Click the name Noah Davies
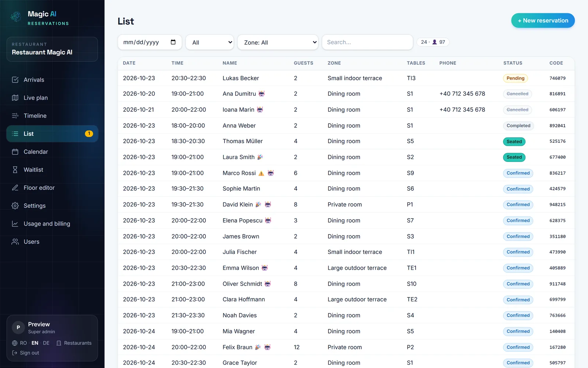588x368 pixels. pos(240,315)
